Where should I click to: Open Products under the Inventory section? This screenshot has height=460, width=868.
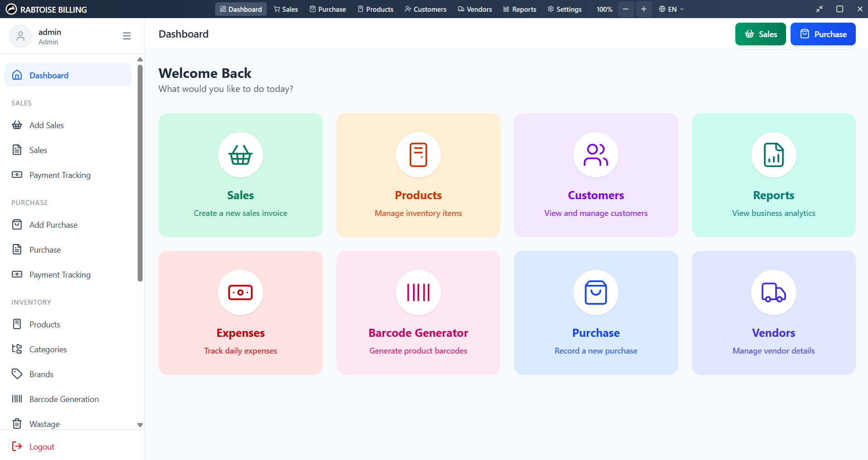[x=68, y=324]
